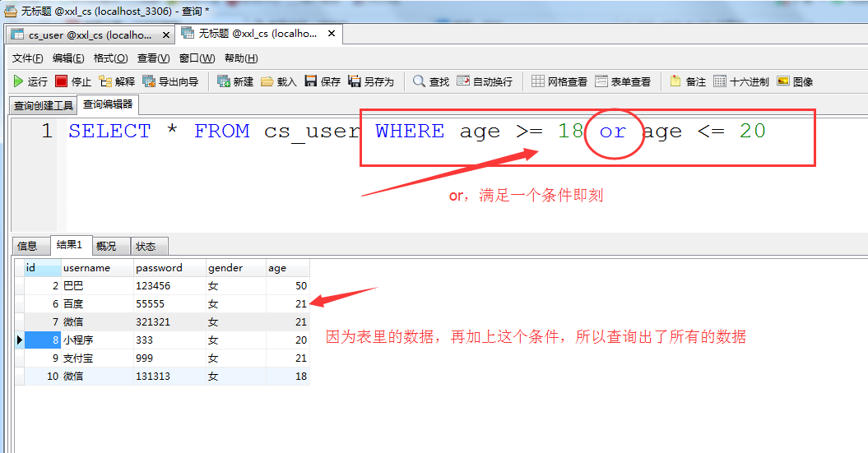This screenshot has width=868, height=453.
Task: Open the 编辑(E) menu
Action: 68,58
